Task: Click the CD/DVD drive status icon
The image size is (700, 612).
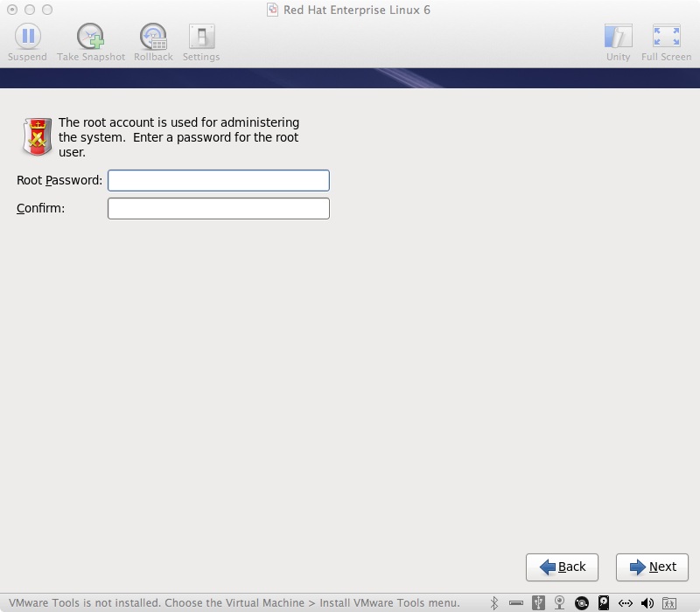Action: tap(582, 603)
